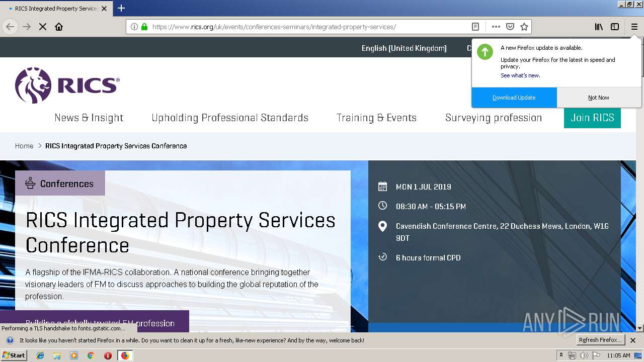Click the network tray icon
The height and width of the screenshot is (362, 644).
[572, 355]
